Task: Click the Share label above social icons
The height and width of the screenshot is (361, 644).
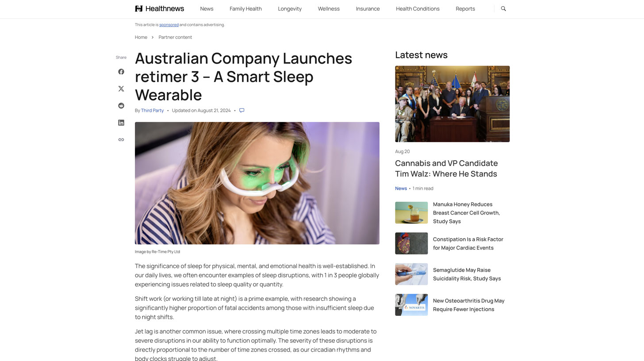Action: coord(121,58)
